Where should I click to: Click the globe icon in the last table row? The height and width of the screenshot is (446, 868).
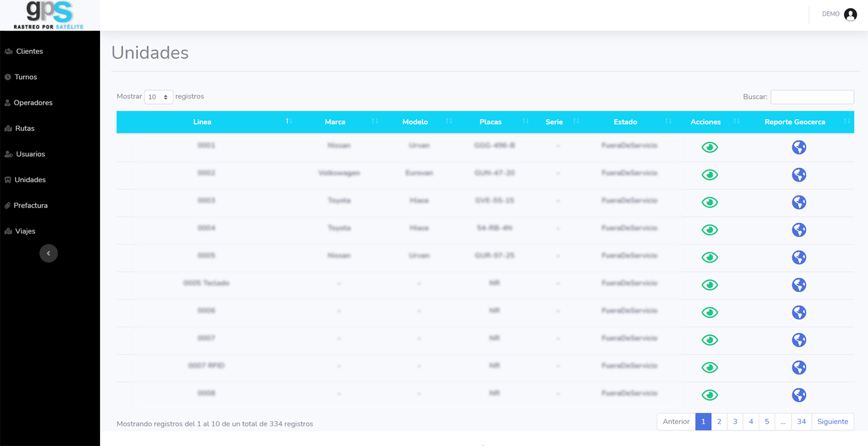pos(799,395)
